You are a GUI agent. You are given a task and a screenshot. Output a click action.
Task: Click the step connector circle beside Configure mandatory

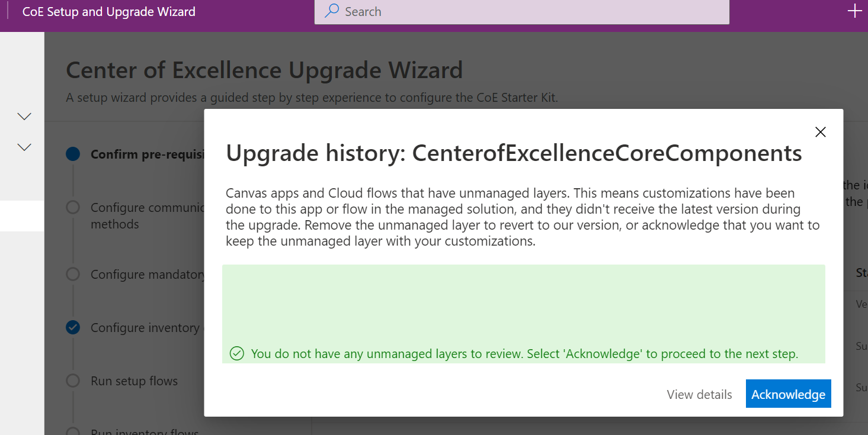72,274
